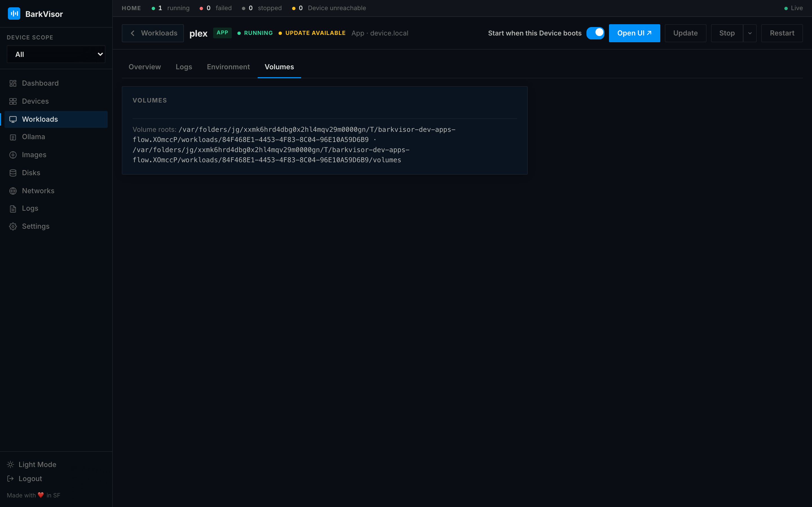Expand the Device Scope All dropdown

56,54
